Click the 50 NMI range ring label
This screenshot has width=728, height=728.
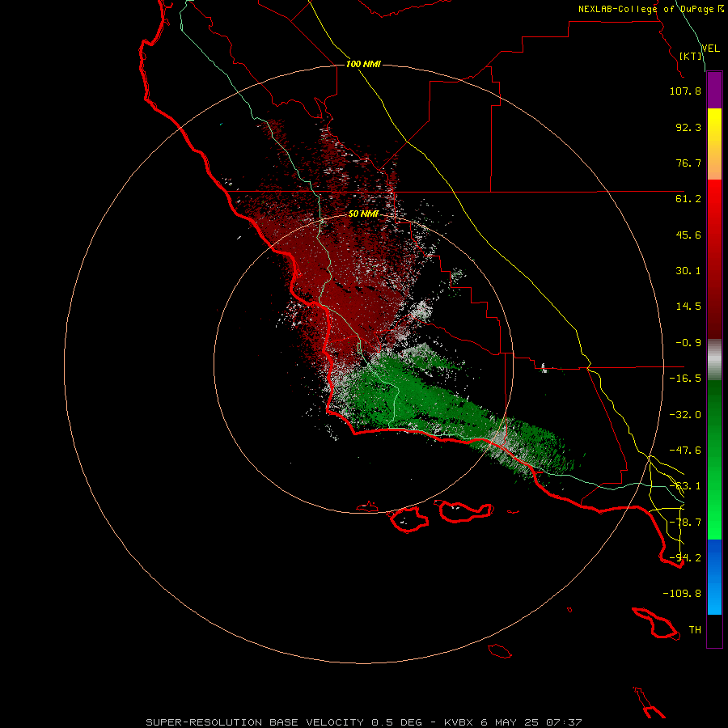click(363, 214)
